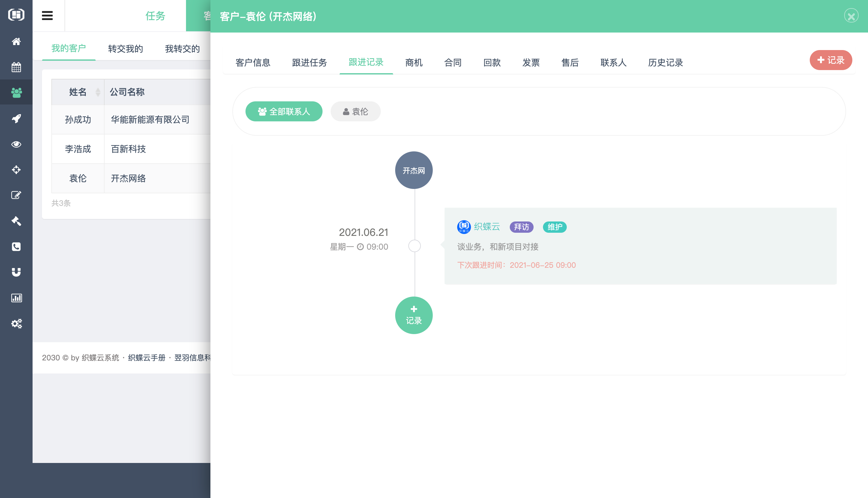This screenshot has height=498, width=868.
Task: Open the 织蝶云手册 footer link
Action: click(x=146, y=357)
